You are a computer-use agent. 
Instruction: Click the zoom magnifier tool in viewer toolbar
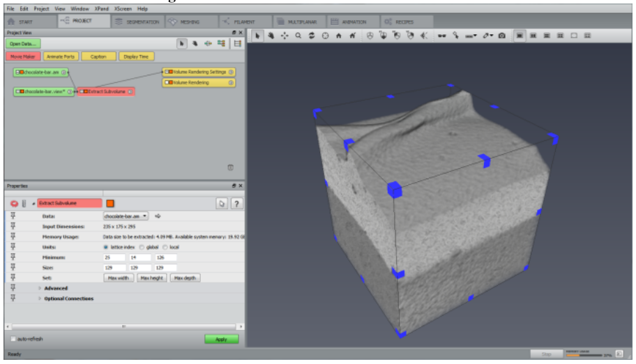coord(298,36)
